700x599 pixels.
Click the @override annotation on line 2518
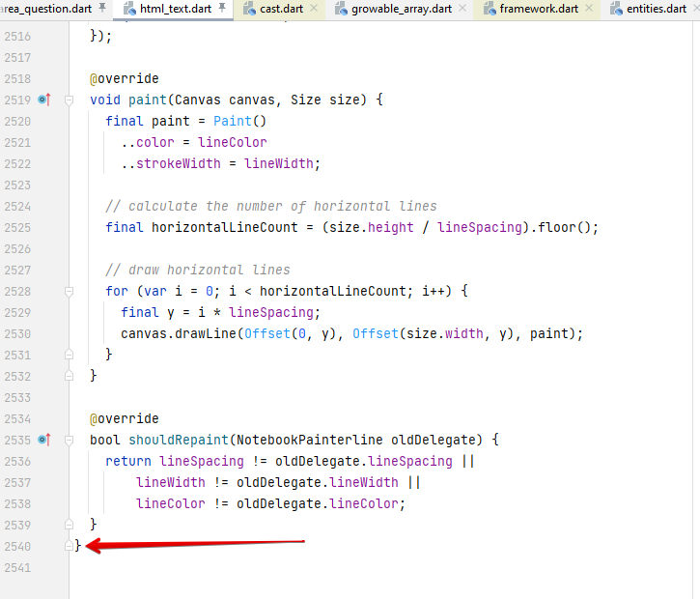125,78
